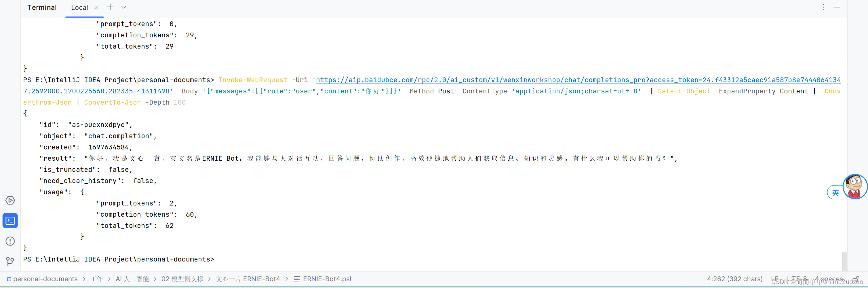This screenshot has height=288, width=868.
Task: Click the file icon beside ERNIE-Bot4.psl
Action: point(297,279)
